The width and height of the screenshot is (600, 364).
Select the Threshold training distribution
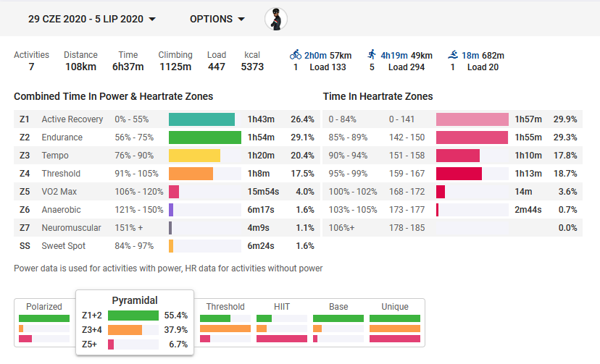pos(225,323)
